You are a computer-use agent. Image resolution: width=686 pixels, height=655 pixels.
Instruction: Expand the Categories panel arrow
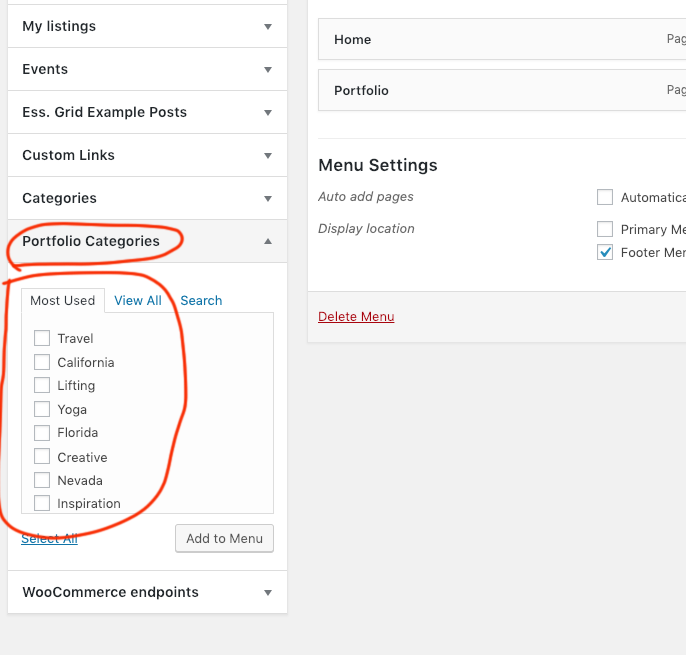click(268, 199)
